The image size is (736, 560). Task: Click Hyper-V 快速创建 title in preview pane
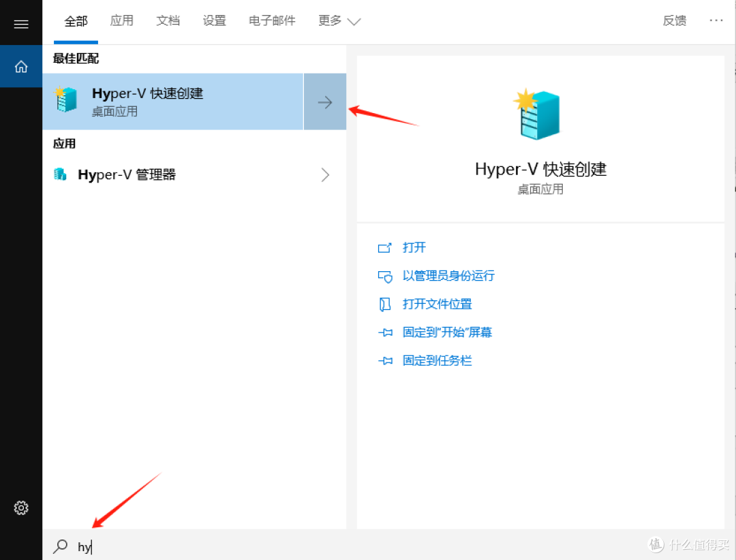pos(540,169)
